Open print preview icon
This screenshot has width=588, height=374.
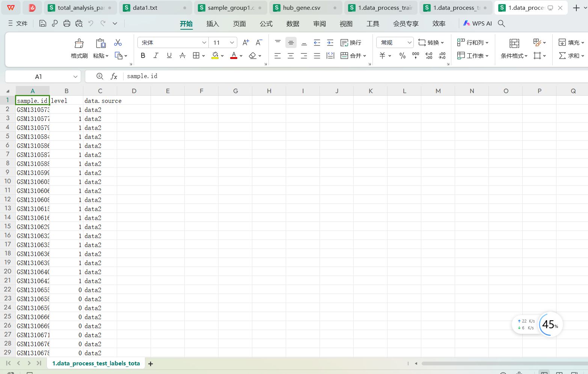(x=79, y=23)
